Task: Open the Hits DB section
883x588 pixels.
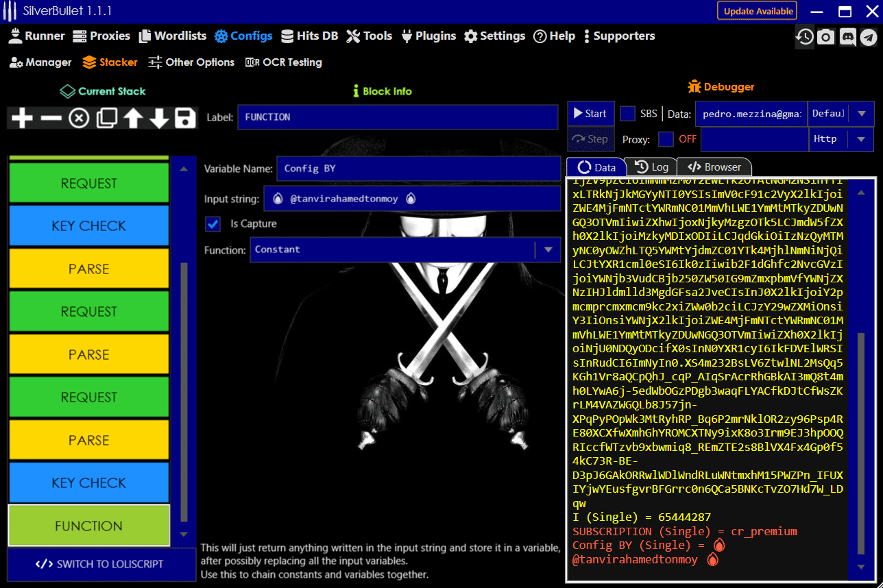Action: tap(309, 36)
